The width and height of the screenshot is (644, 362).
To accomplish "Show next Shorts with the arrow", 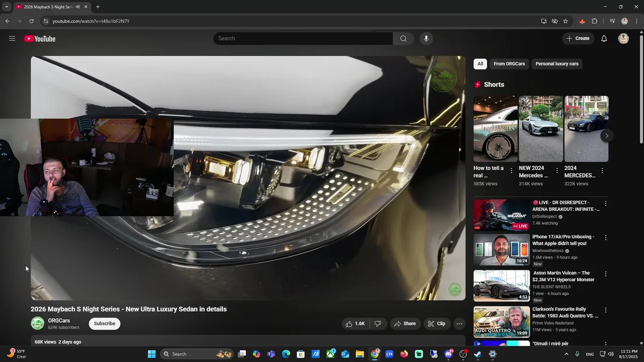I will 607,136.
